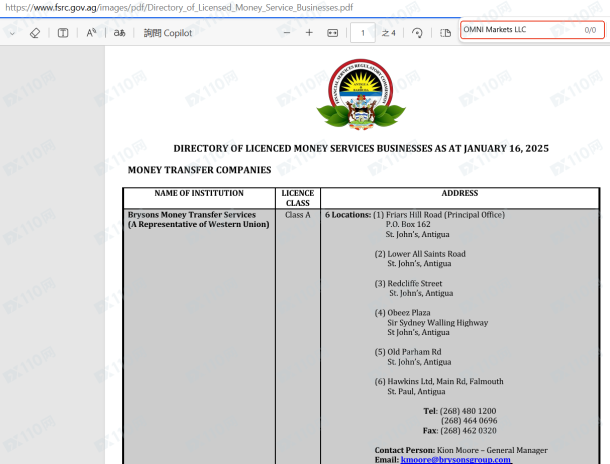Toggle the Page view icon
This screenshot has width=610, height=464.
[445, 33]
